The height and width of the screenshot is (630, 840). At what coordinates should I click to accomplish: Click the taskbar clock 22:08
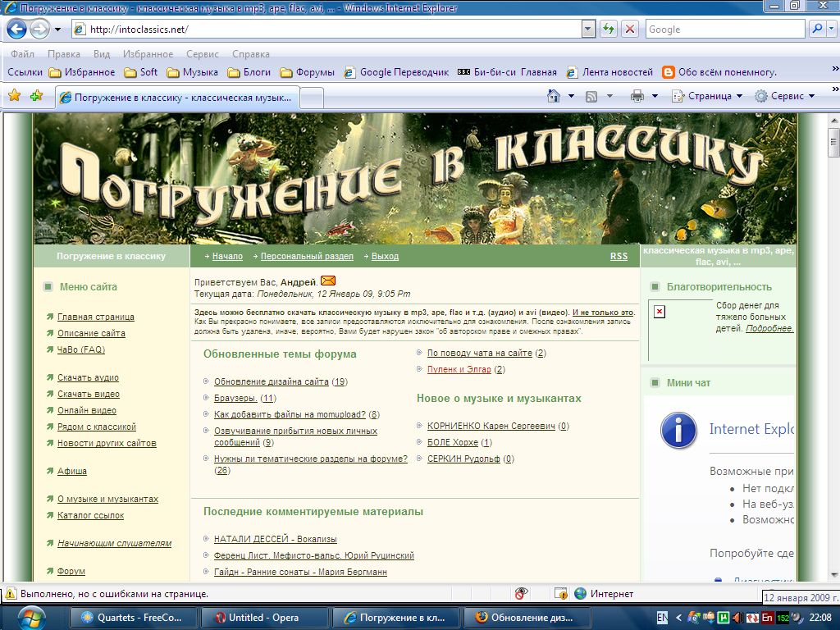point(820,618)
